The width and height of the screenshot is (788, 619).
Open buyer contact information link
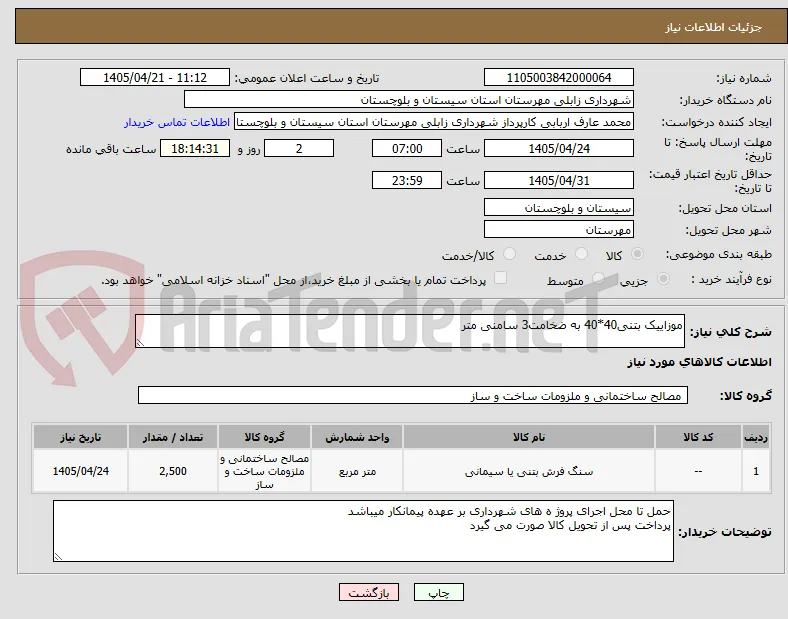pos(177,122)
